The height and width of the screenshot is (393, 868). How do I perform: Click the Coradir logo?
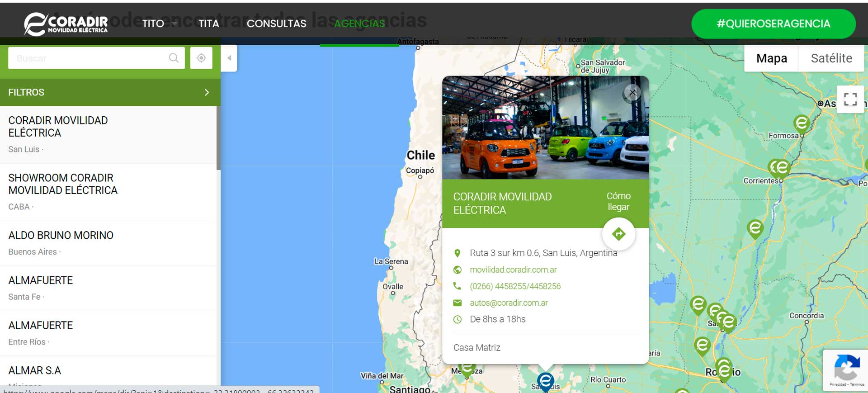66,24
